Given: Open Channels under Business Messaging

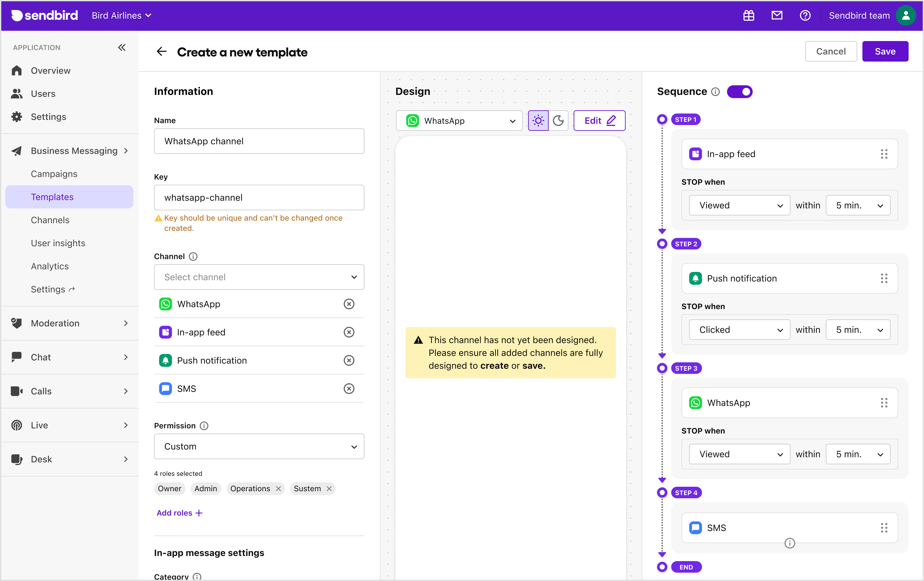Looking at the screenshot, I should (x=50, y=220).
